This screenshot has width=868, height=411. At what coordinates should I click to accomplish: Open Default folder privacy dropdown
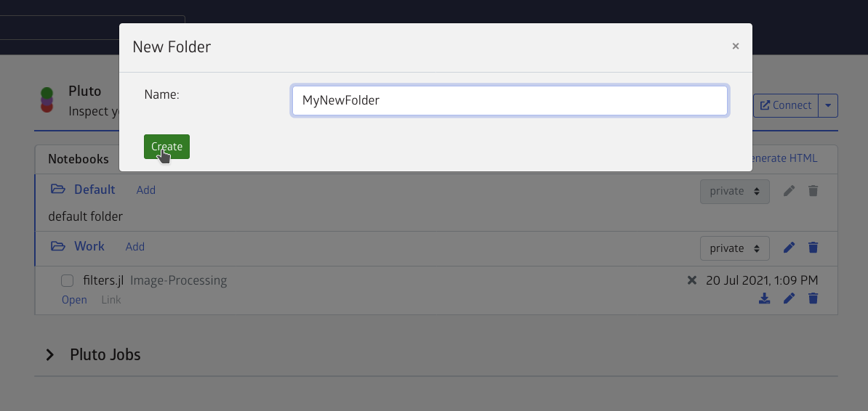point(734,192)
